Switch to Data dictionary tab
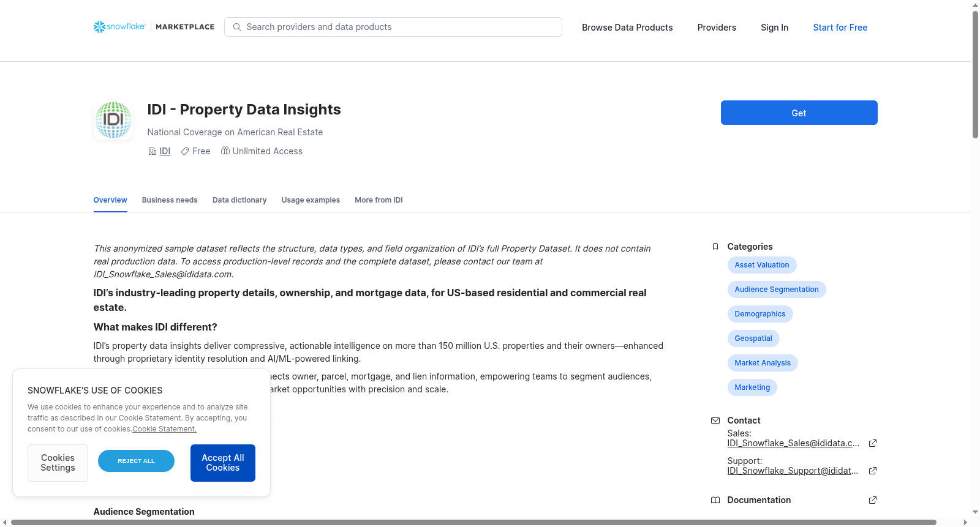This screenshot has width=980, height=527. pyautogui.click(x=239, y=200)
